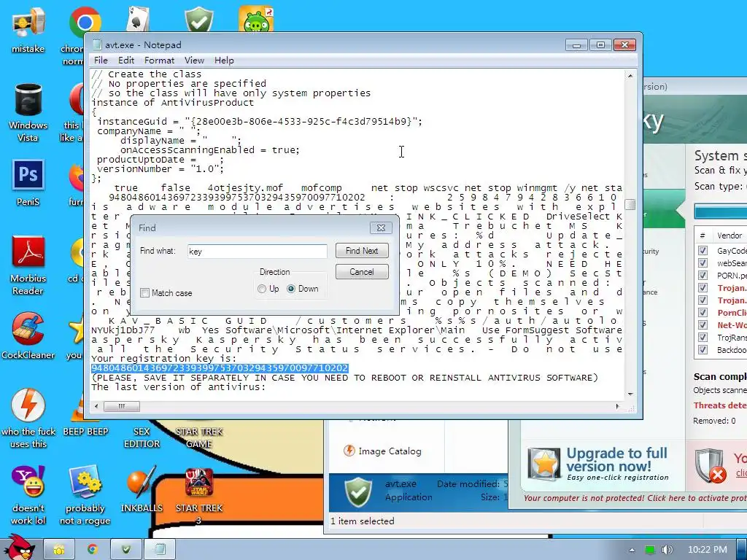Screen dimensions: 747x560
Task: Select the Up direction radio button
Action: (262, 289)
